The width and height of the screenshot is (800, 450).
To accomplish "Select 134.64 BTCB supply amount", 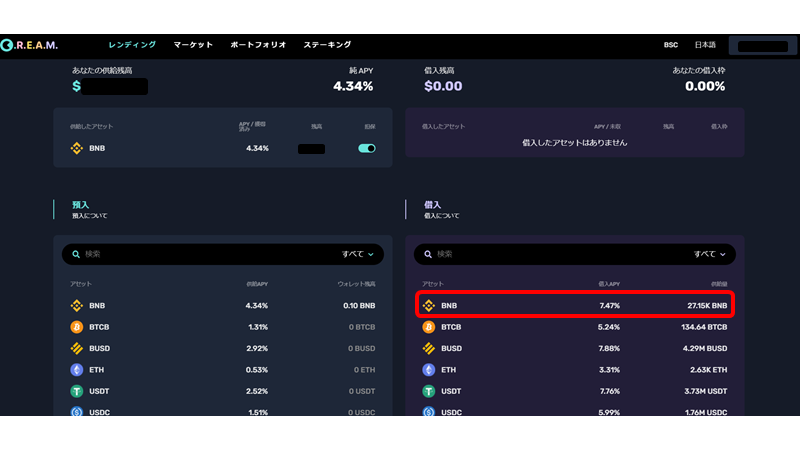I will [704, 327].
